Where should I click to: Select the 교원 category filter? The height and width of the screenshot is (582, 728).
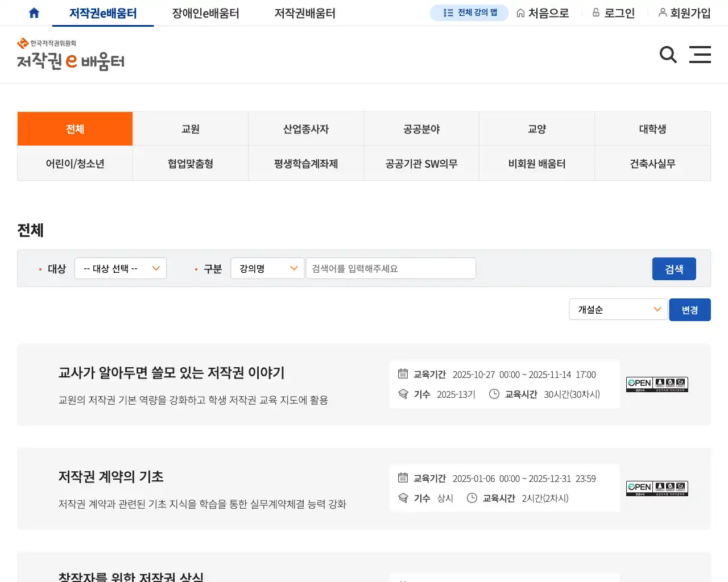(x=190, y=128)
